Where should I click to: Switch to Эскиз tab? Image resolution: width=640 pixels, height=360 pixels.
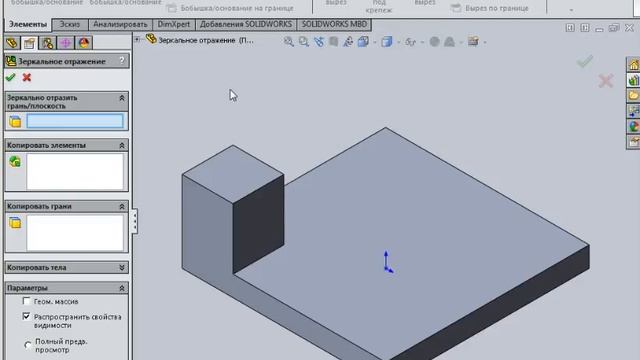[x=70, y=24]
